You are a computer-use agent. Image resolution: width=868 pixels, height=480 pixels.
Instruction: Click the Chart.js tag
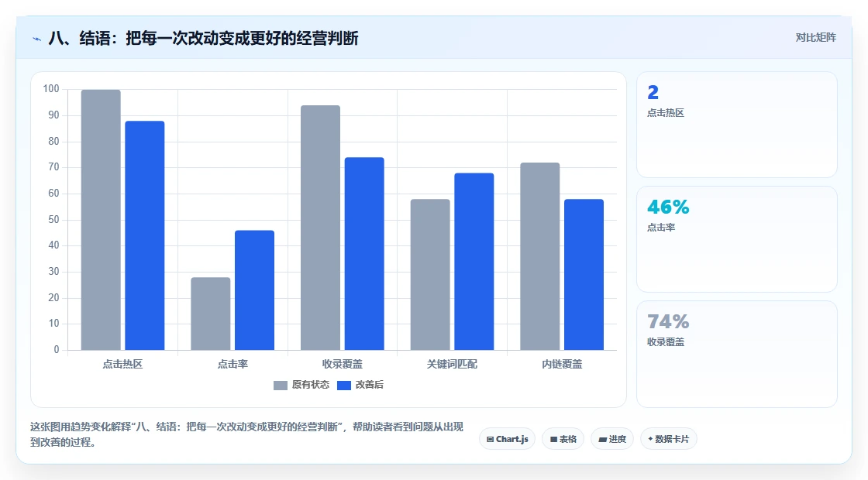(x=507, y=439)
